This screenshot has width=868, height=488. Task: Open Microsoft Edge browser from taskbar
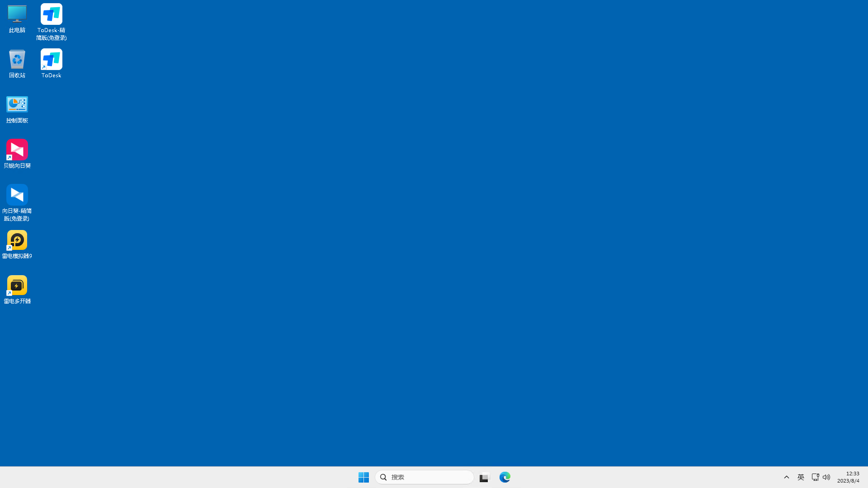[x=505, y=477]
